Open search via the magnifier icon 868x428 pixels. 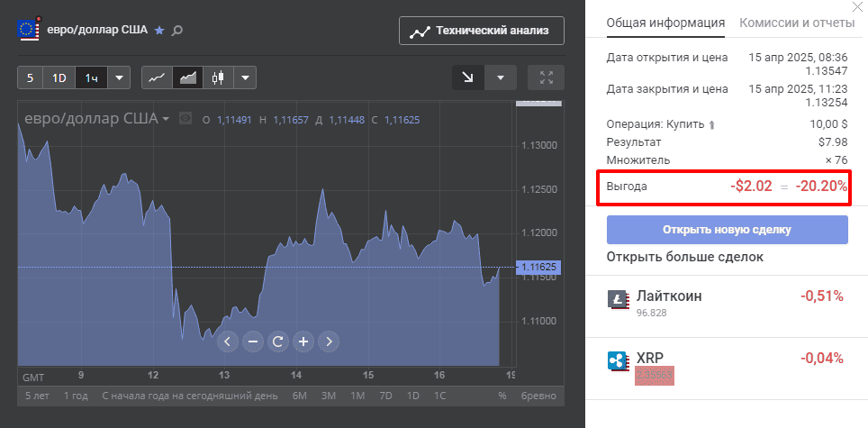tap(176, 31)
